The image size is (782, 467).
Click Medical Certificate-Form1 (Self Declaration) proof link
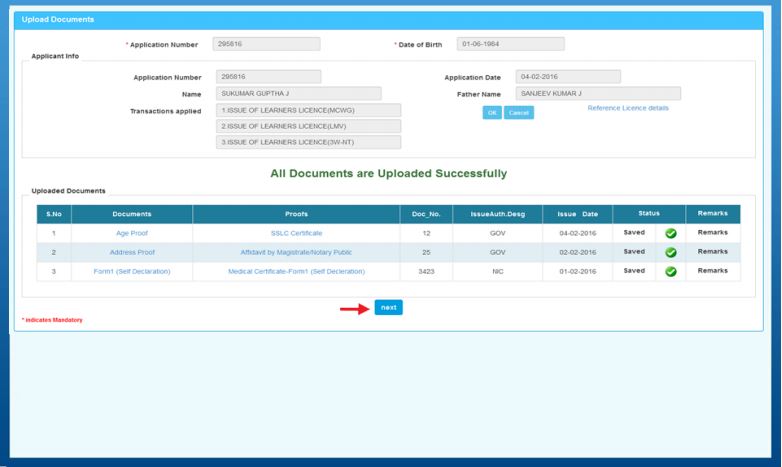pyautogui.click(x=296, y=271)
